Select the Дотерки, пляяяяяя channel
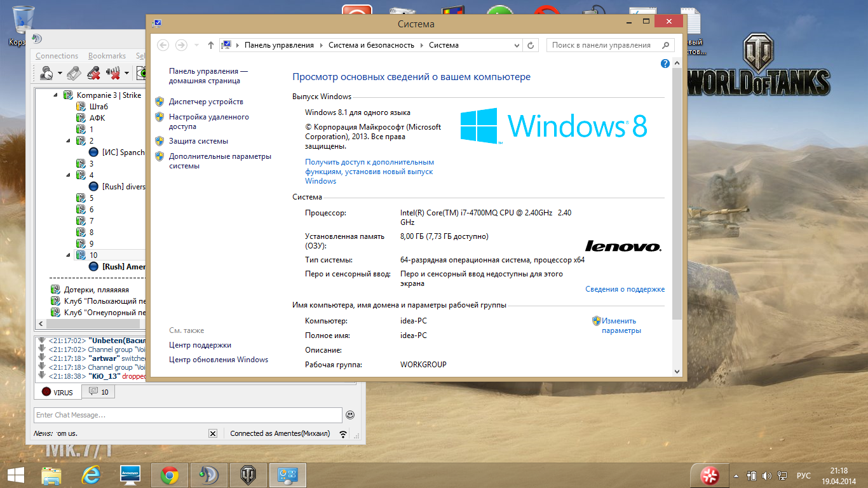 (x=96, y=289)
